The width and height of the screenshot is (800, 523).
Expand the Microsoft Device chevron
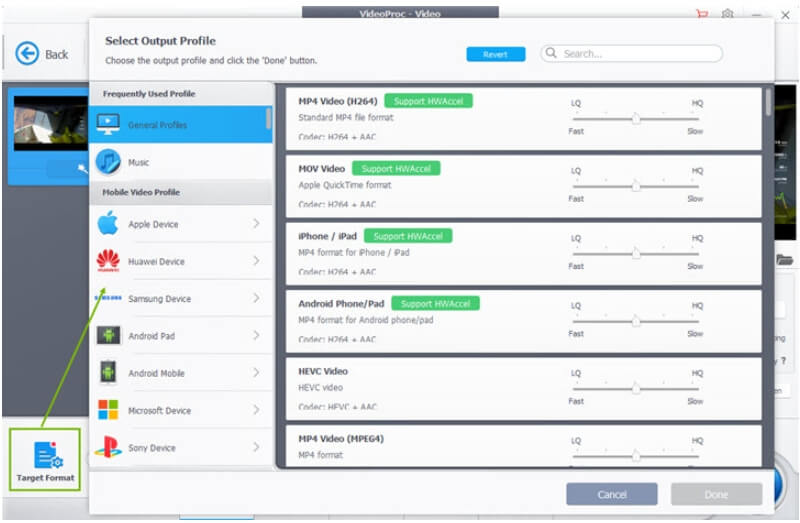(x=256, y=410)
